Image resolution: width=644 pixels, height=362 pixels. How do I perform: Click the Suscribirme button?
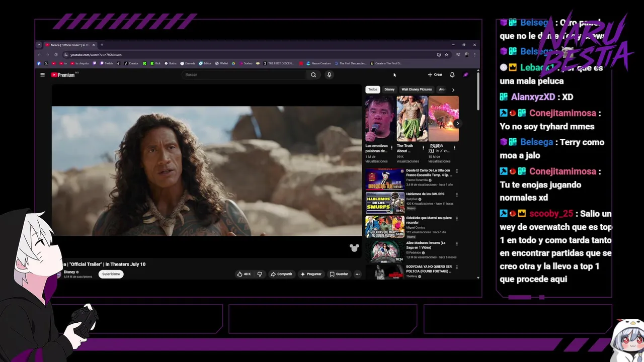(x=111, y=274)
